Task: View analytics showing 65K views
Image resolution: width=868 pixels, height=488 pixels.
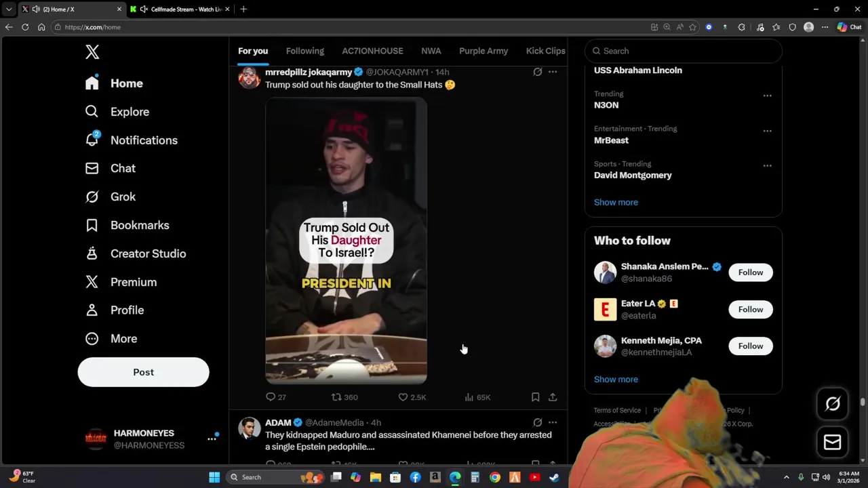Action: (477, 397)
